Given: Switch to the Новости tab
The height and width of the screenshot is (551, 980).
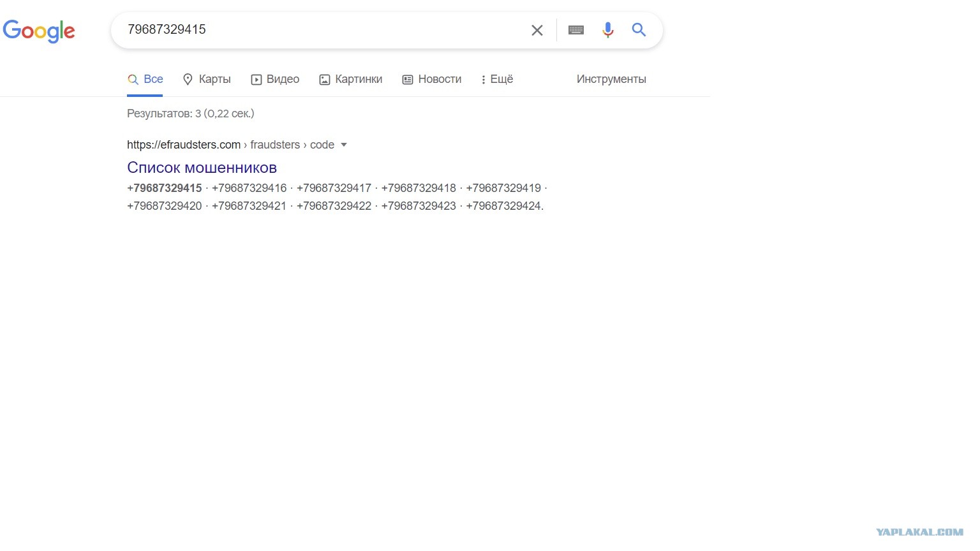Looking at the screenshot, I should 432,79.
